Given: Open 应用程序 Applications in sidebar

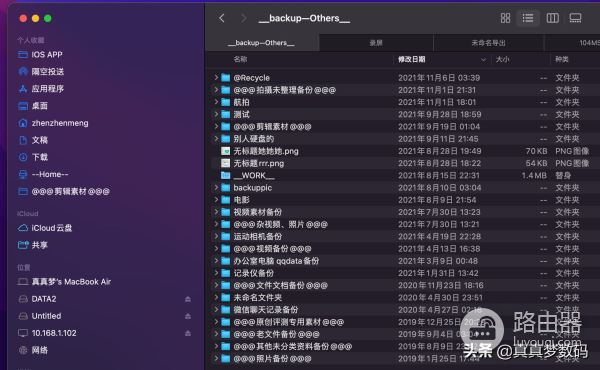Looking at the screenshot, I should coord(47,89).
